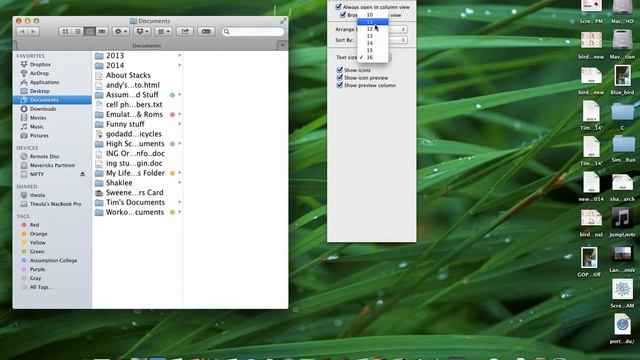Select the Sweene...rs Card file

coord(135,193)
